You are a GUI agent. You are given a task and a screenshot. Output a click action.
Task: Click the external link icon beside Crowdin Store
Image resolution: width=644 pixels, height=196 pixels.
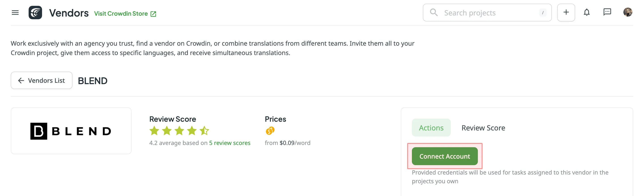tap(153, 14)
